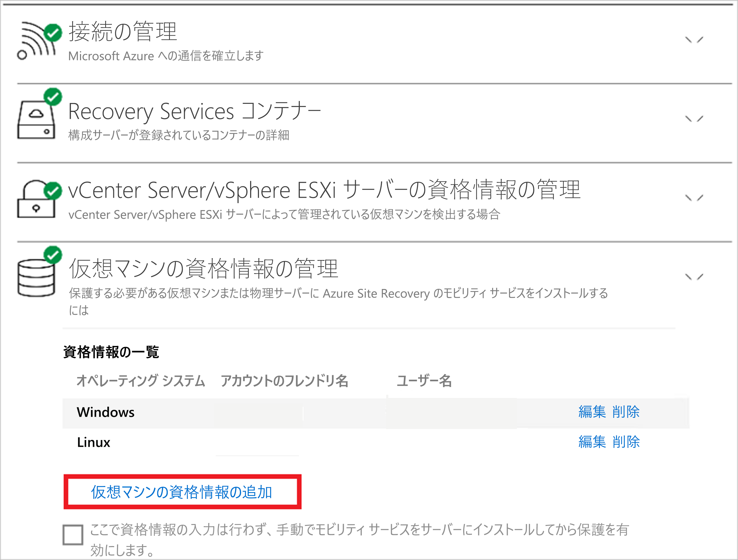The height and width of the screenshot is (560, 738).
Task: Click 削除 link in the Windows row
Action: pyautogui.click(x=626, y=412)
